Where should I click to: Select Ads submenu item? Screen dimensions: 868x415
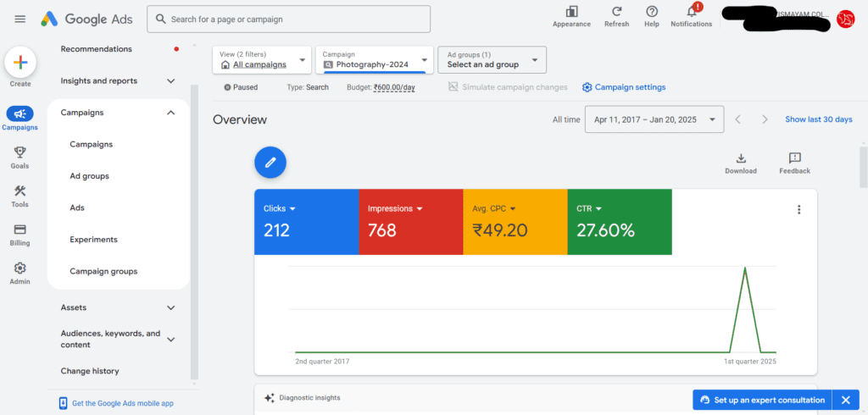(77, 208)
